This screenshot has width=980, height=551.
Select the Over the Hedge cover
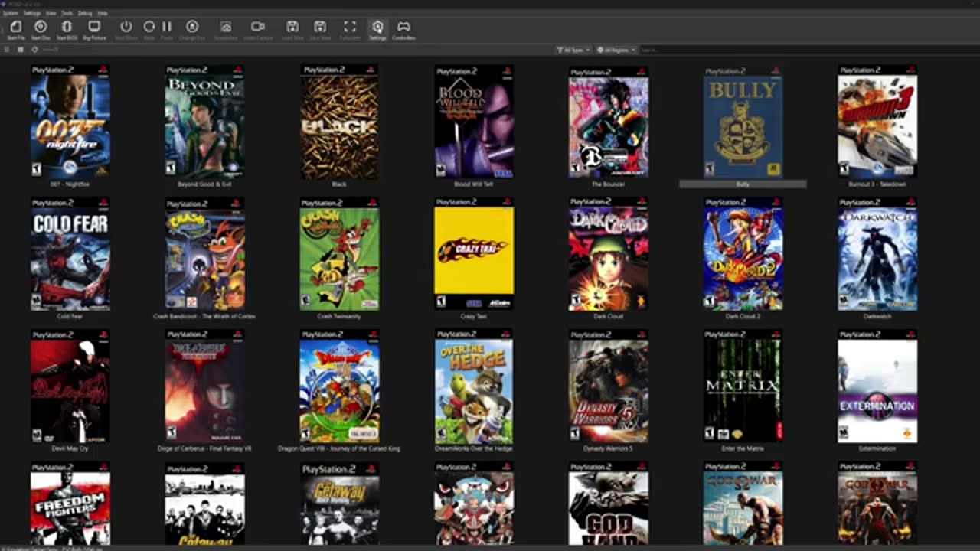coord(474,386)
